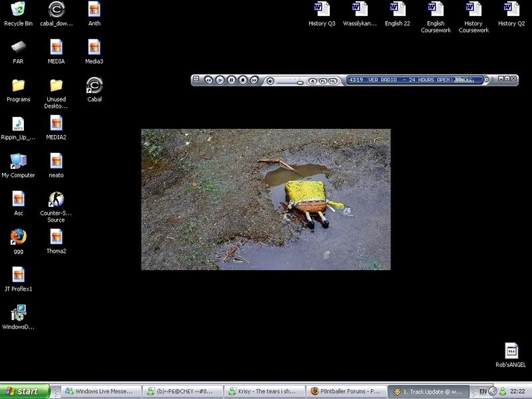Select the neato file icon
Image resolution: width=532 pixels, height=399 pixels.
57,166
